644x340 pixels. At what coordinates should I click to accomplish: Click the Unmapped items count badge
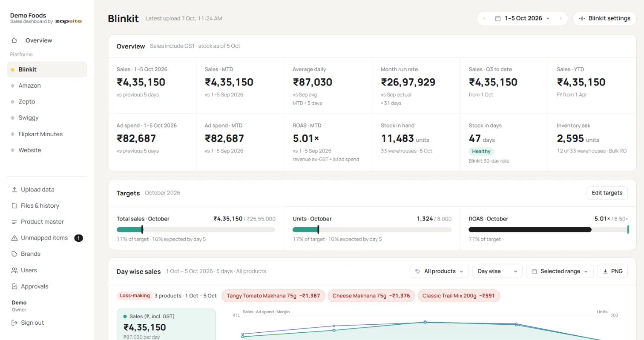(78, 238)
